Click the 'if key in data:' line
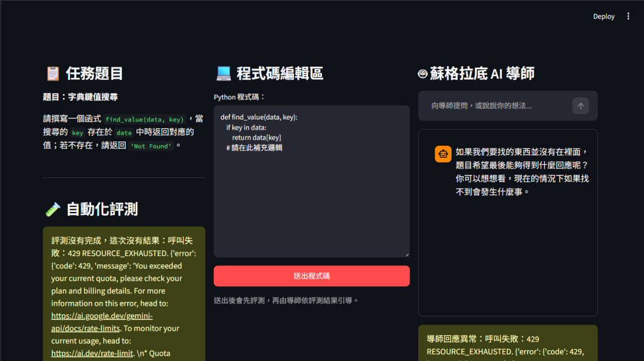Viewport: 644px width, 361px height. tap(246, 128)
